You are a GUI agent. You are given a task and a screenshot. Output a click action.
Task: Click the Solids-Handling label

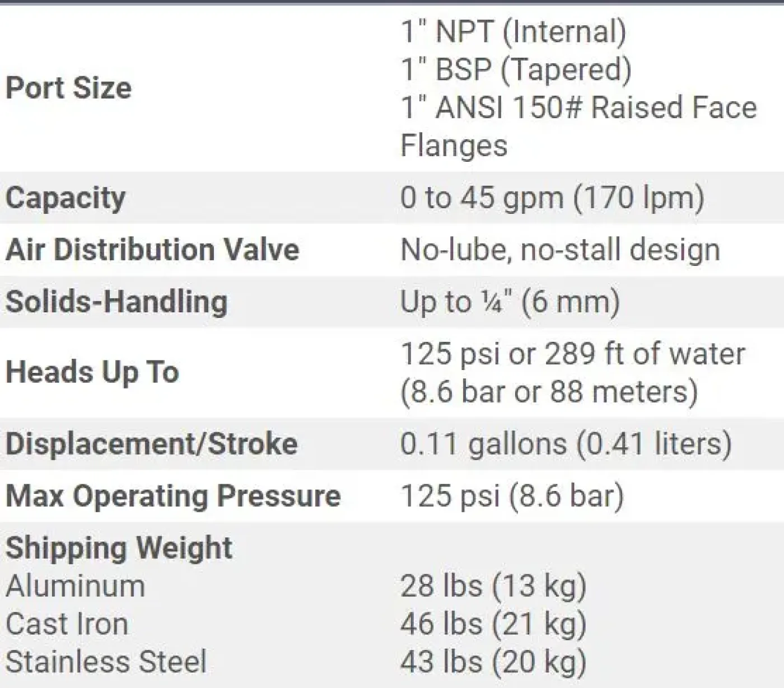point(116,301)
